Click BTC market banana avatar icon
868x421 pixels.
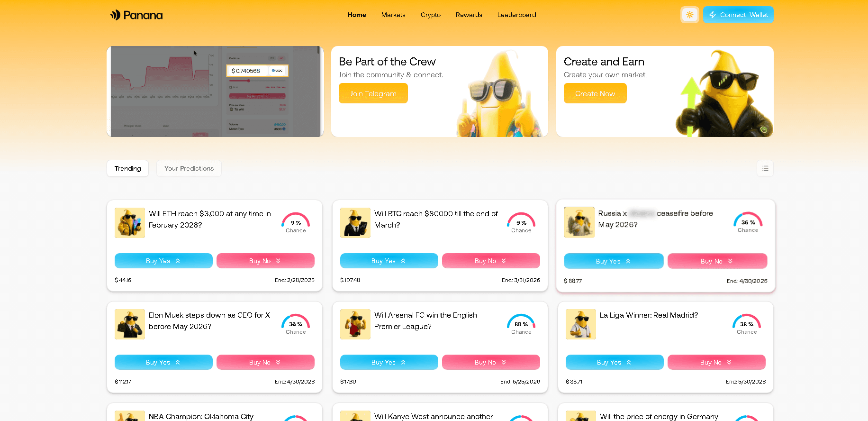355,223
